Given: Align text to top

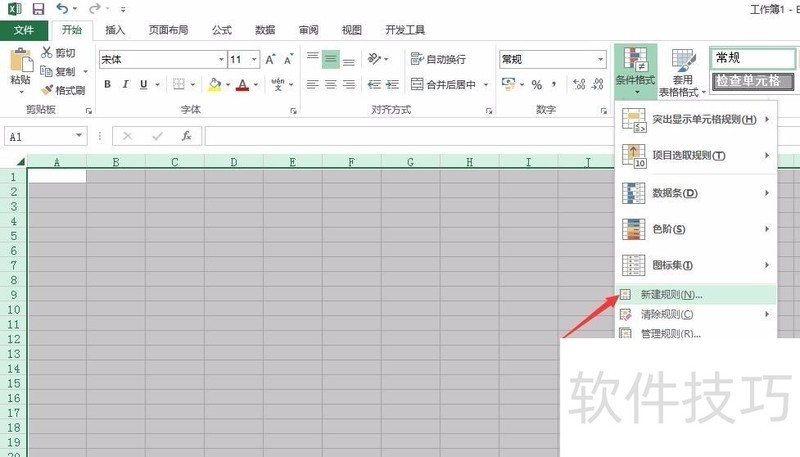Looking at the screenshot, I should tap(313, 59).
